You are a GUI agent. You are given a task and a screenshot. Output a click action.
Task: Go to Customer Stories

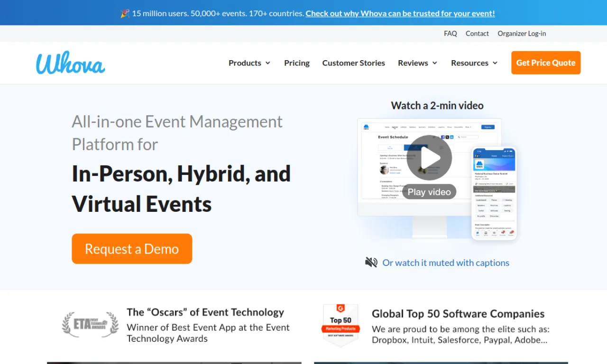coord(354,63)
